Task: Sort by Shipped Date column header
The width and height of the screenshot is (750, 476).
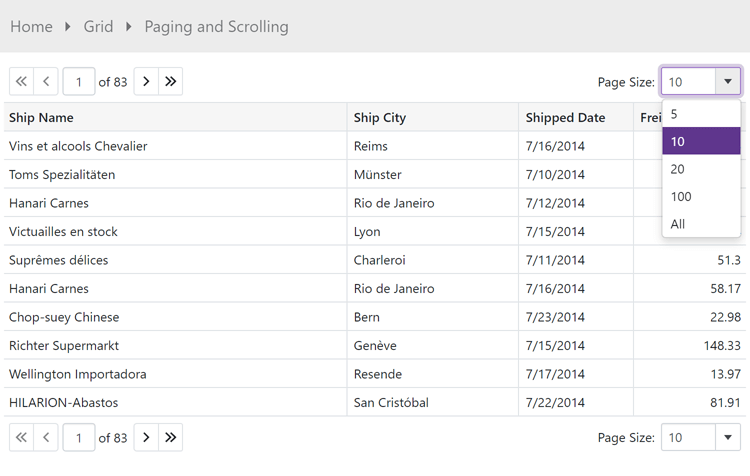Action: (x=565, y=118)
